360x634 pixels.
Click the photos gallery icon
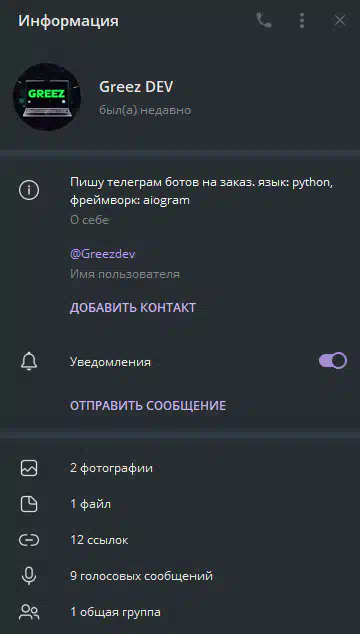(x=29, y=468)
